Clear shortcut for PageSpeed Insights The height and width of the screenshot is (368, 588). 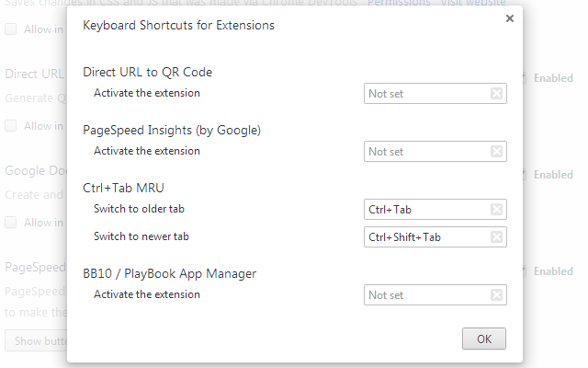(x=496, y=151)
